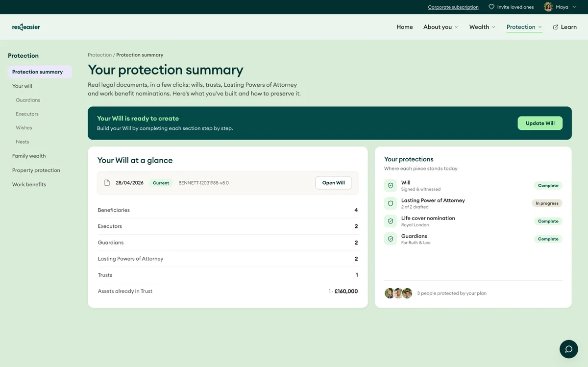Click the Protection breadcrumb link
588x367 pixels.
click(x=100, y=55)
